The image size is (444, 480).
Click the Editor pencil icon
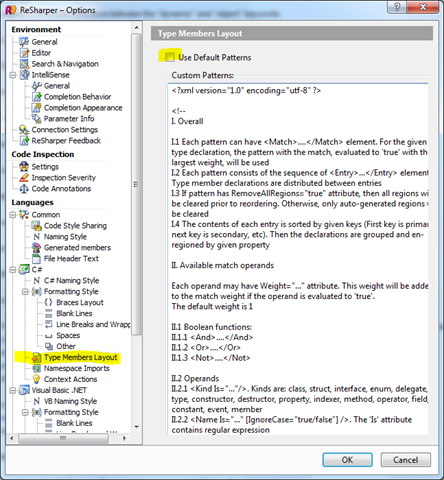point(24,53)
